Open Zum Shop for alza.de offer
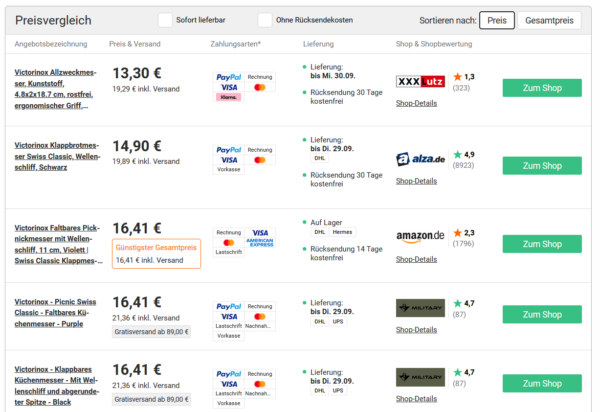The width and height of the screenshot is (600, 412). coord(542,166)
